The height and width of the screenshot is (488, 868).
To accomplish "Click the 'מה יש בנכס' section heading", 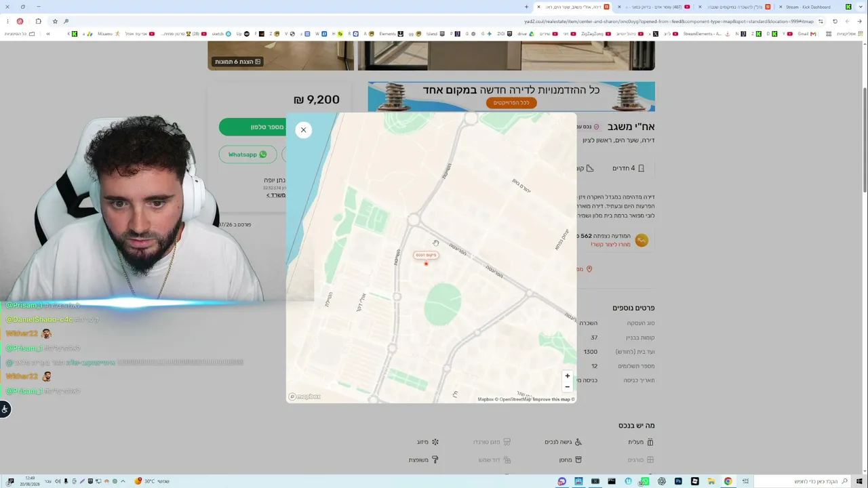I will [637, 426].
